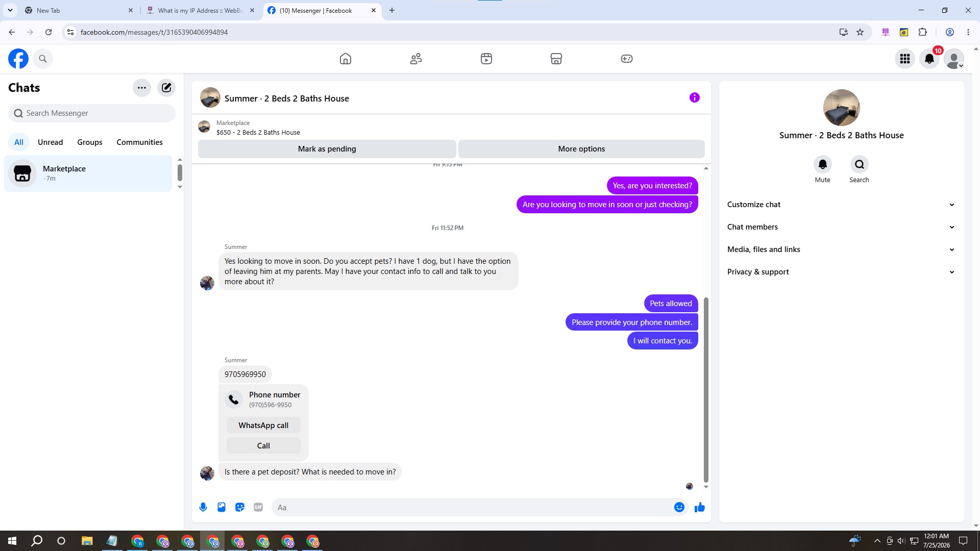The height and width of the screenshot is (551, 980).
Task: Toggle conversation information purple info icon
Action: coord(695,97)
